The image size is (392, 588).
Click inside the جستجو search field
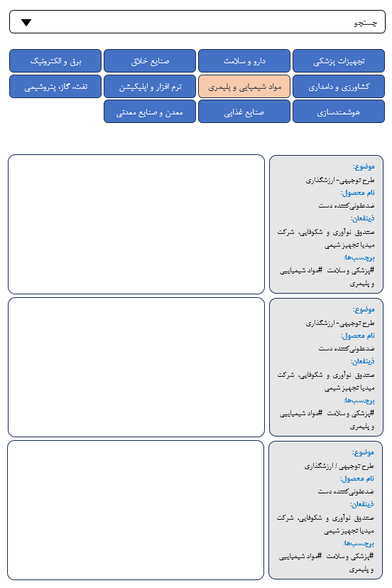[197, 22]
